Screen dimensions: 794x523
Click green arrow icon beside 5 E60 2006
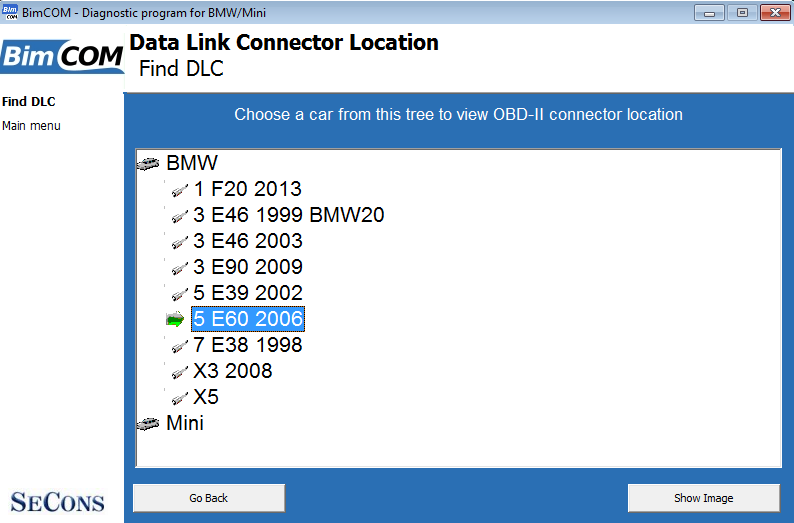[175, 319]
